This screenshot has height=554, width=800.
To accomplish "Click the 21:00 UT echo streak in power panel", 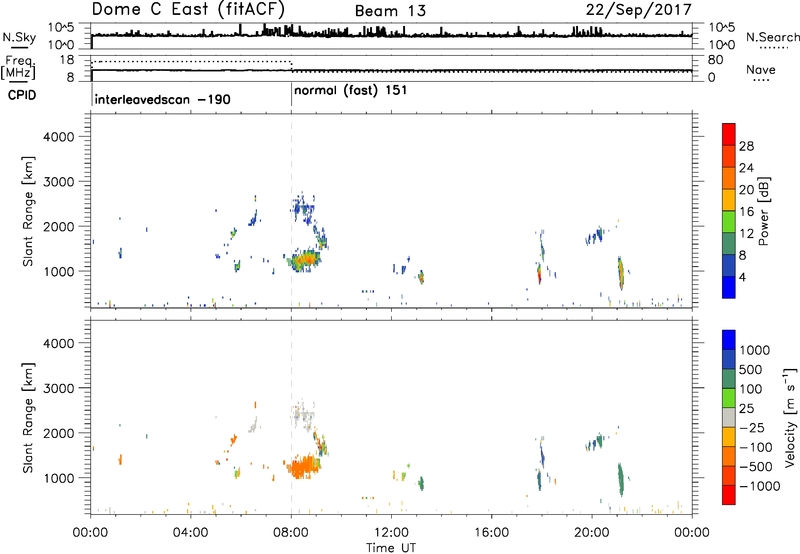I will pos(621,273).
